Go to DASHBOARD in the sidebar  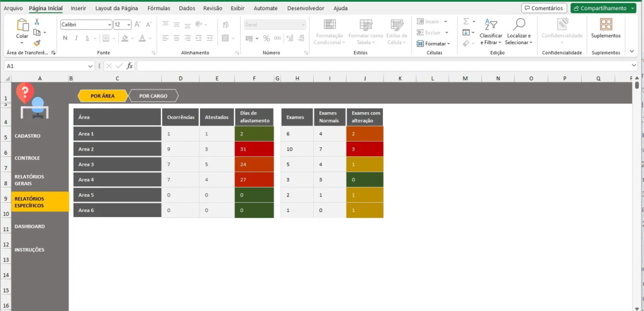[30, 226]
